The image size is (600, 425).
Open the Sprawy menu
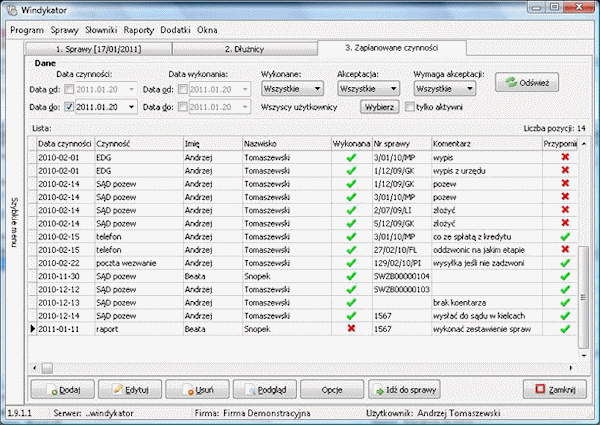[64, 30]
